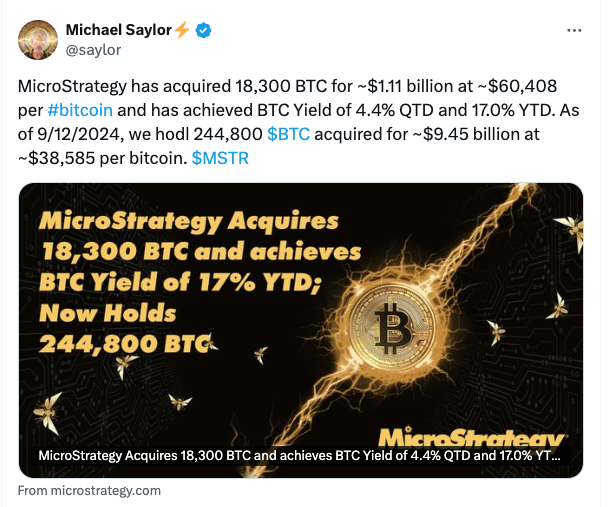This screenshot has width=608, height=507.
Task: Open Michael Saylor's profile avatar
Action: click(36, 39)
